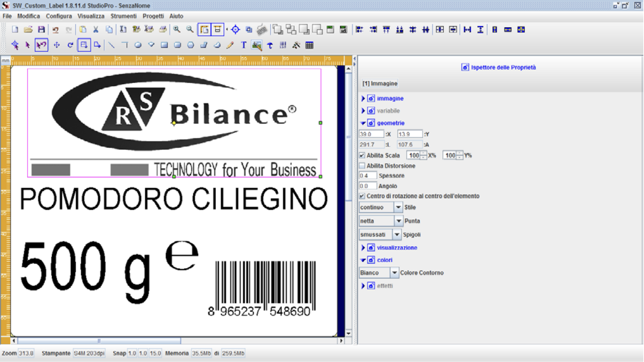This screenshot has height=362, width=644.
Task: Select the insert image tool
Action: click(x=257, y=45)
